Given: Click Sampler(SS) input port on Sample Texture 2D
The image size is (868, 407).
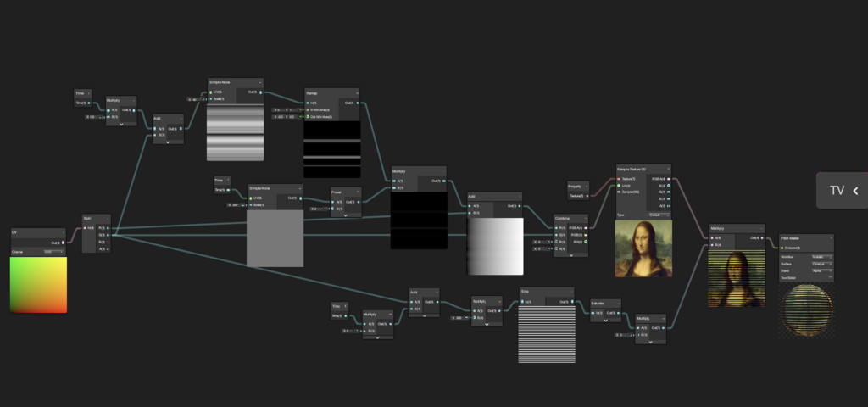Looking at the screenshot, I should pyautogui.click(x=620, y=192).
